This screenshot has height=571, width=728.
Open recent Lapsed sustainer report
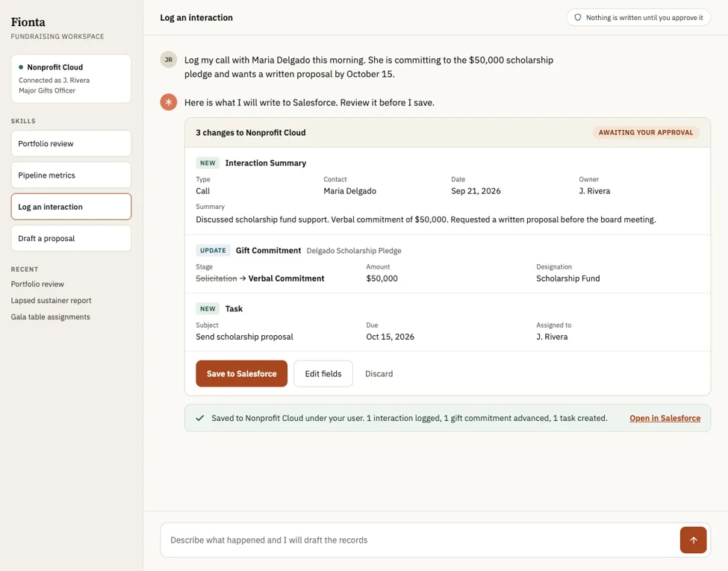point(51,300)
